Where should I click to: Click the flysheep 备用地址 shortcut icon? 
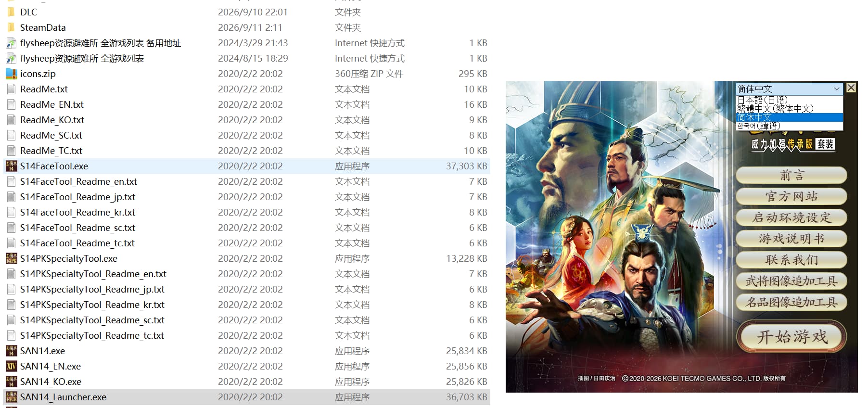[x=11, y=43]
